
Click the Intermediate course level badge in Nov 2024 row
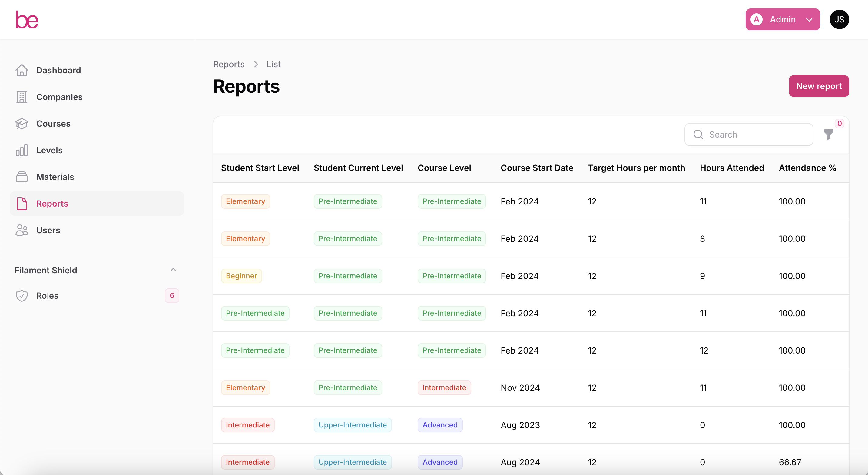pyautogui.click(x=444, y=387)
